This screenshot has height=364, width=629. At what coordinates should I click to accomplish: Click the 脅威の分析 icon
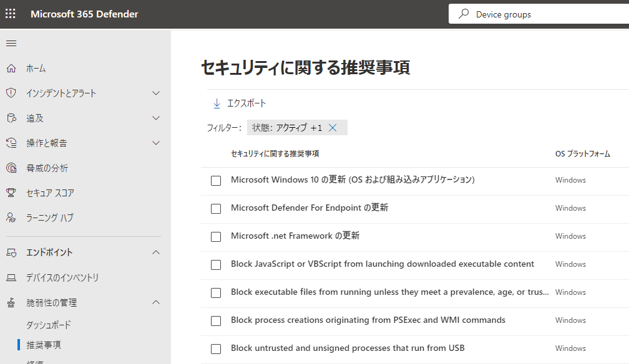[x=11, y=168]
